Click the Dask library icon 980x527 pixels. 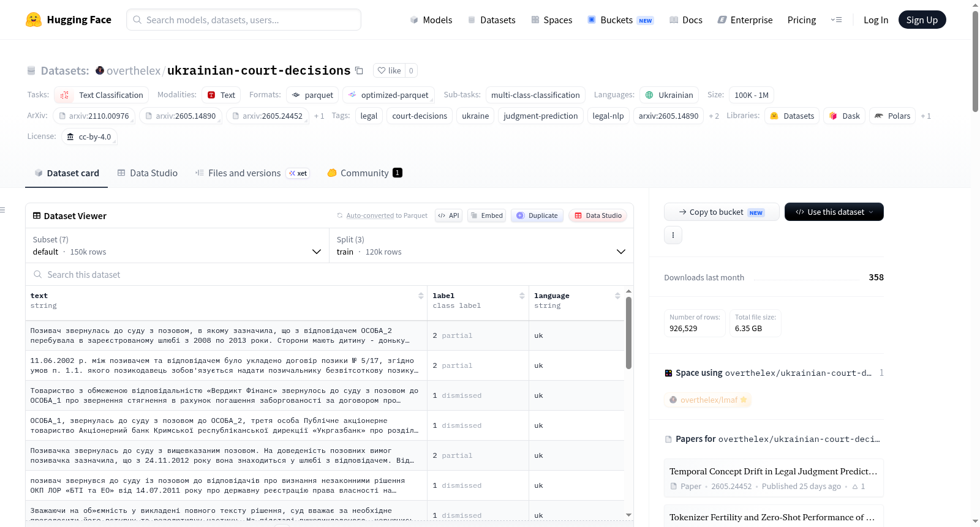[x=833, y=116]
